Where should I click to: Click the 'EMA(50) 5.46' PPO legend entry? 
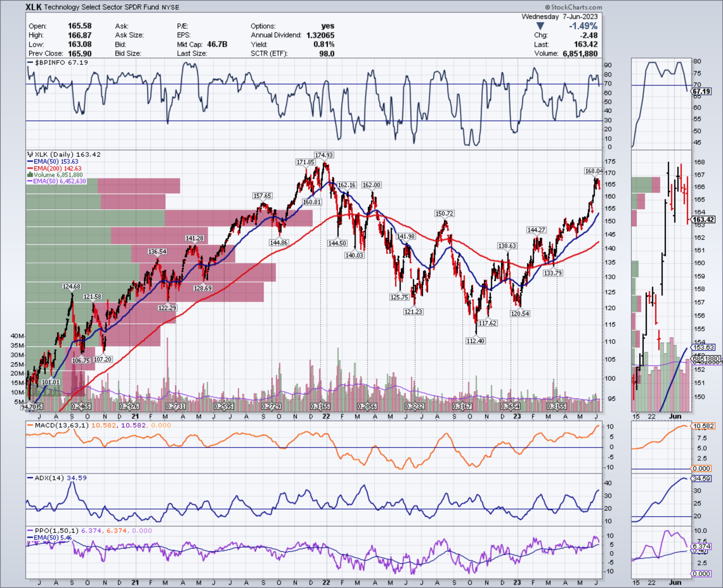pyautogui.click(x=49, y=538)
